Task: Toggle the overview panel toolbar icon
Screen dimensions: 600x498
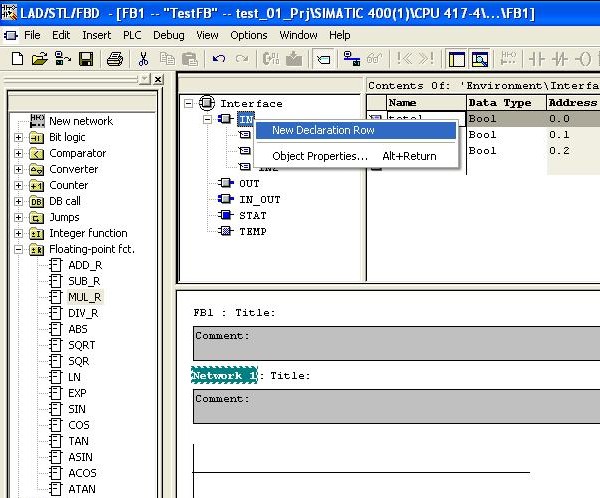Action: pyautogui.click(x=457, y=59)
